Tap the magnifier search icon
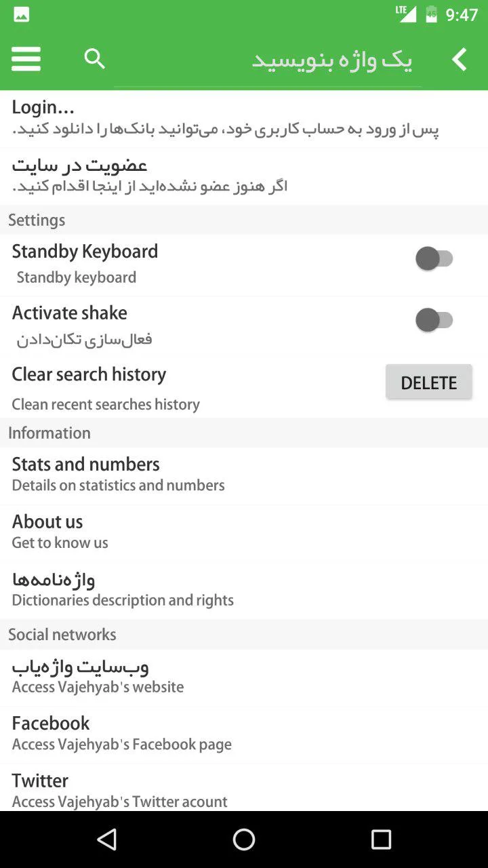 pos(95,59)
